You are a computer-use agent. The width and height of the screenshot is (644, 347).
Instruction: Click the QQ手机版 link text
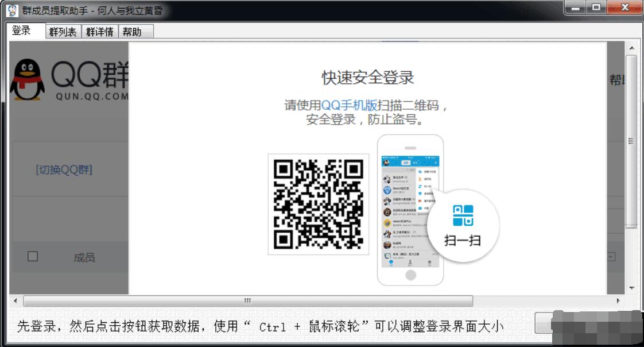click(349, 105)
